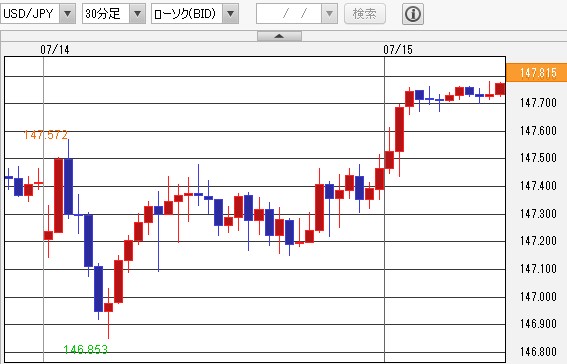Click the 147.000 price axis label
This screenshot has width=567, height=364.
pyautogui.click(x=538, y=297)
